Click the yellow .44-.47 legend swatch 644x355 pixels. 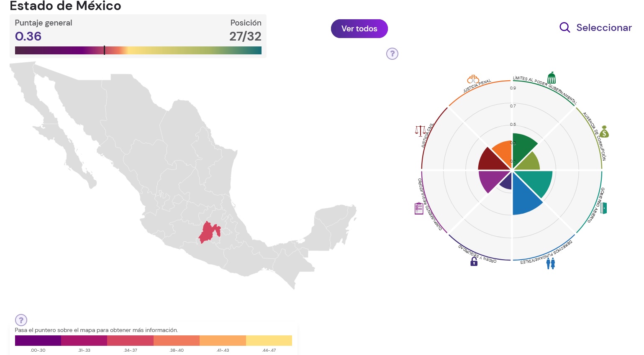[x=269, y=340]
